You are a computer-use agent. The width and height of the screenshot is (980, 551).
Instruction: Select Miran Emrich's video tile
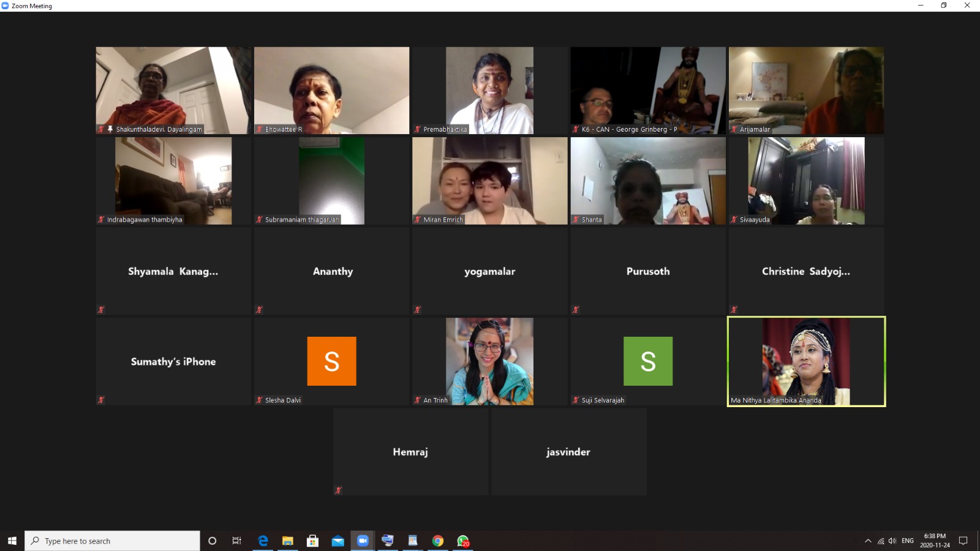pos(489,181)
